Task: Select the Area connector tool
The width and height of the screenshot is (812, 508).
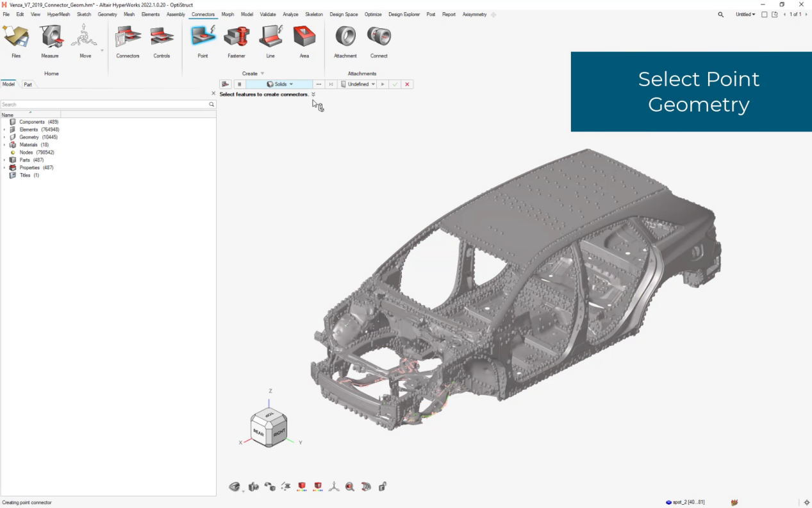Action: pos(304,41)
